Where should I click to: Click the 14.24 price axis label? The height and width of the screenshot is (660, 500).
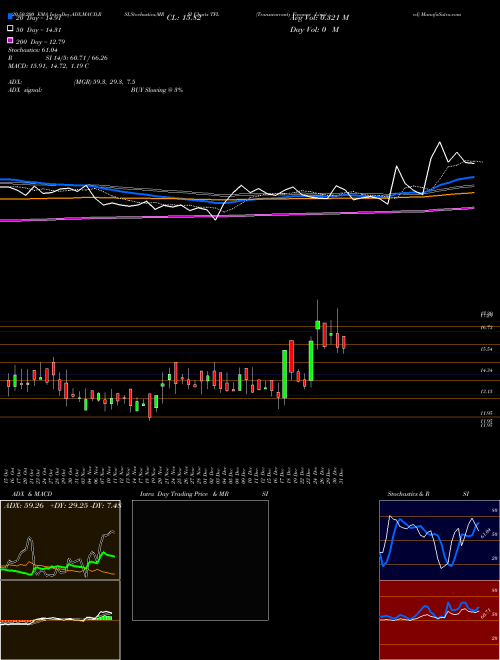pos(487,370)
